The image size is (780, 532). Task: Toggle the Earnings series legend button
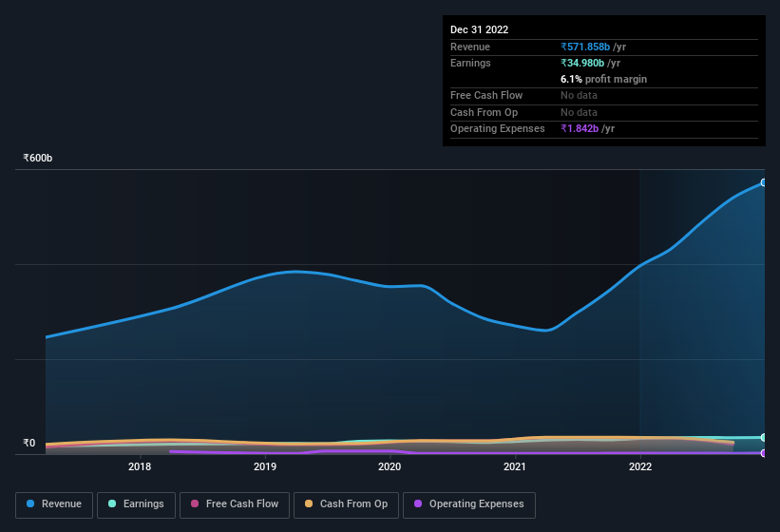[136, 505]
